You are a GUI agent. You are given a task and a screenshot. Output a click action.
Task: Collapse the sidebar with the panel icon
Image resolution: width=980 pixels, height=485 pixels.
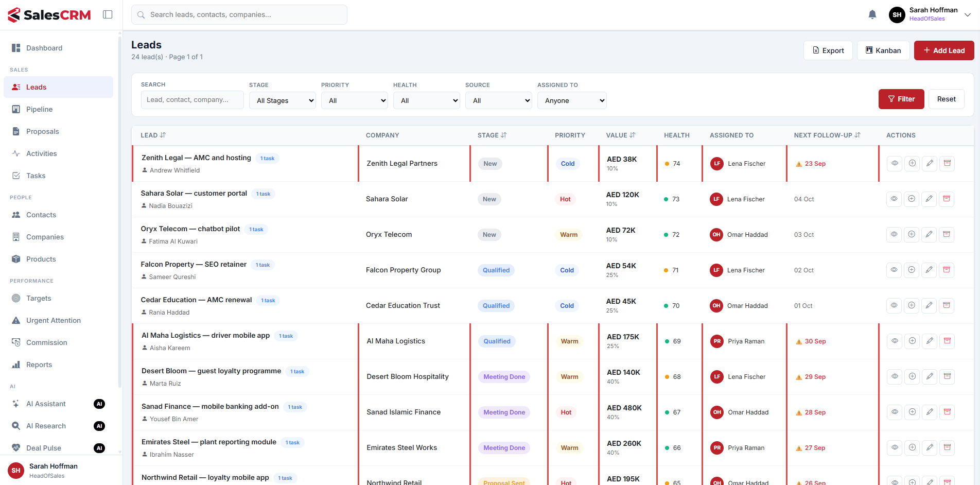tap(108, 14)
